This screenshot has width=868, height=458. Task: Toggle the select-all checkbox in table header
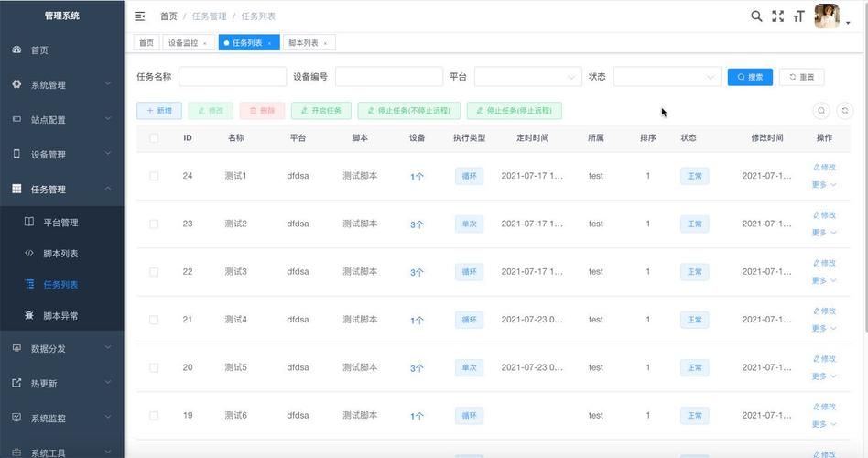pos(154,138)
